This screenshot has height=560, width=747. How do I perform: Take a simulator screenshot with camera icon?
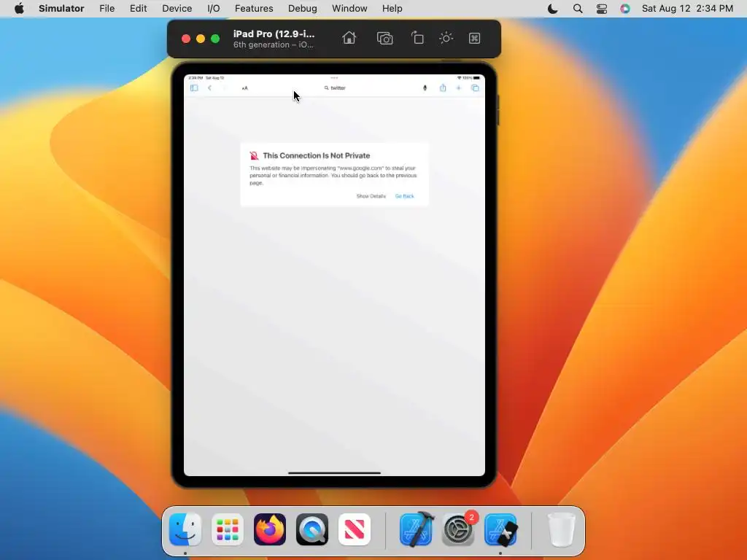point(384,38)
